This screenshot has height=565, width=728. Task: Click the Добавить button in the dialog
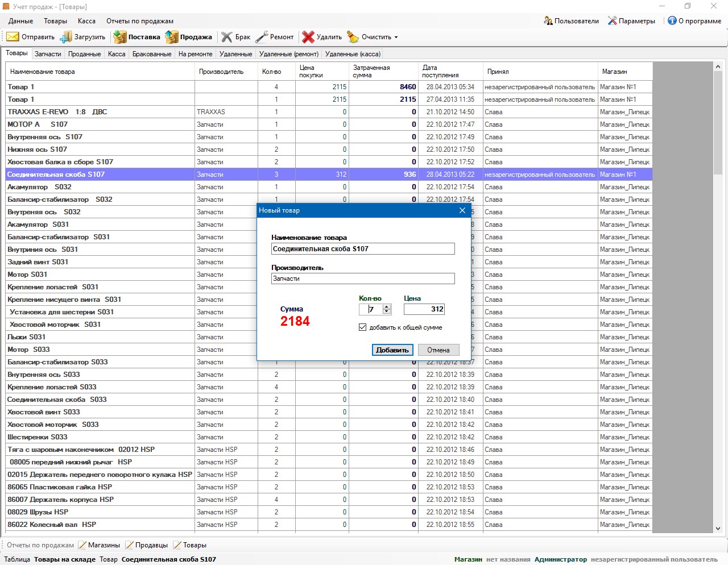(x=392, y=350)
